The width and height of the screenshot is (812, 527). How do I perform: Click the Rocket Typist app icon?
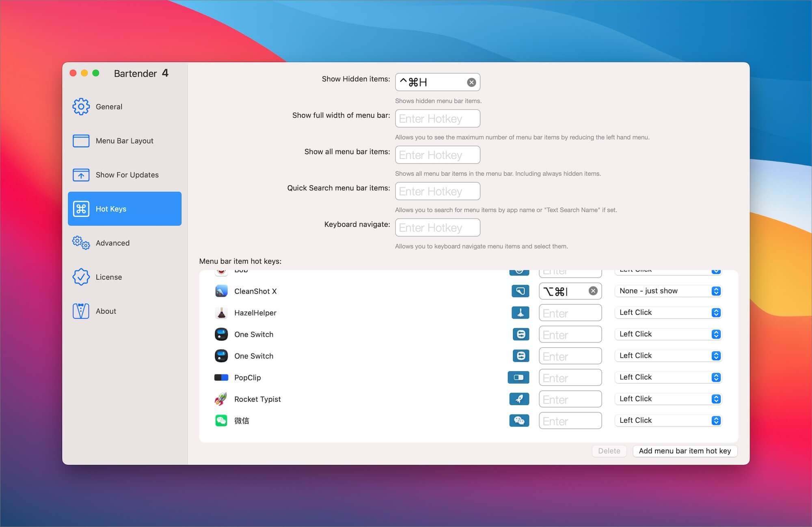221,399
